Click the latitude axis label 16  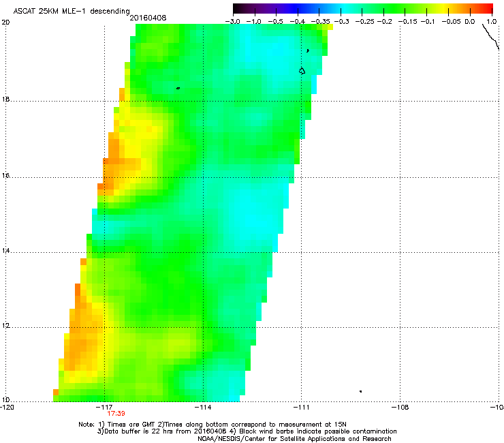click(x=5, y=175)
